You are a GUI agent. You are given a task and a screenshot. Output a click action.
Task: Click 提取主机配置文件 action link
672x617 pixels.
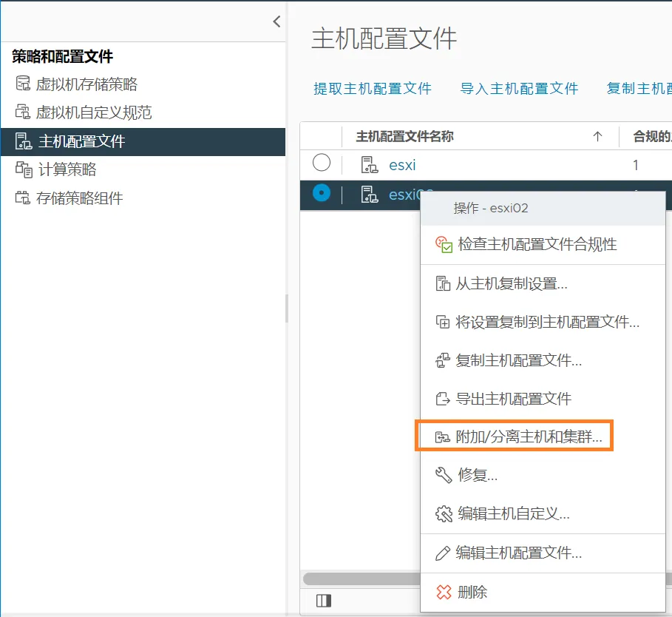(373, 89)
